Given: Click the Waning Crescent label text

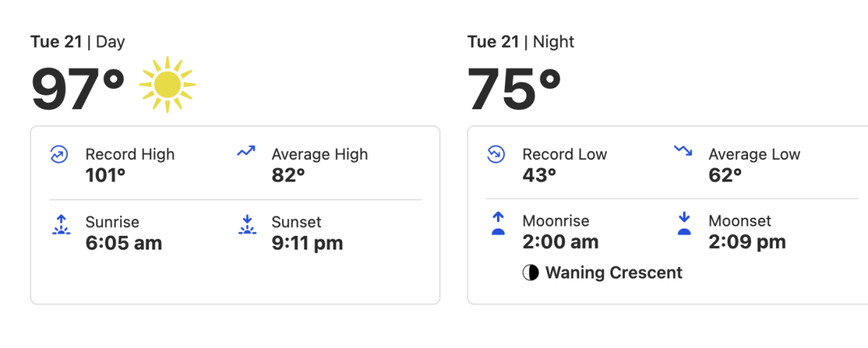Looking at the screenshot, I should coord(614,273).
